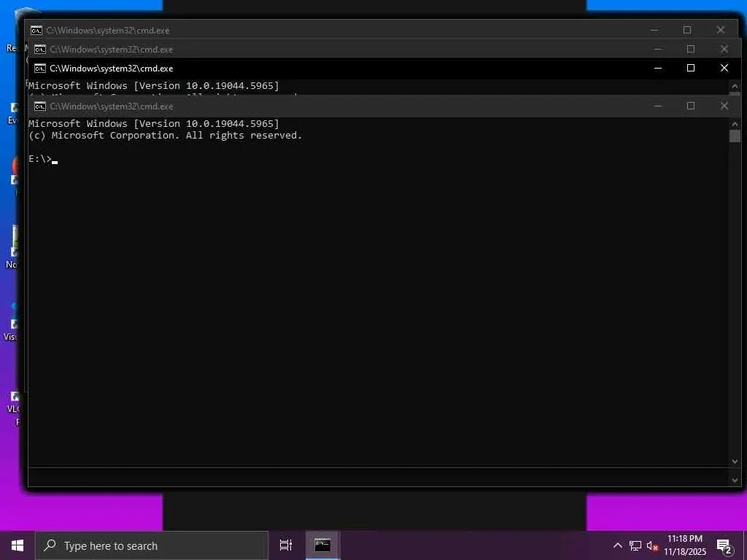Minimize the second-from-back cmd window
747x560 pixels.
click(x=658, y=49)
